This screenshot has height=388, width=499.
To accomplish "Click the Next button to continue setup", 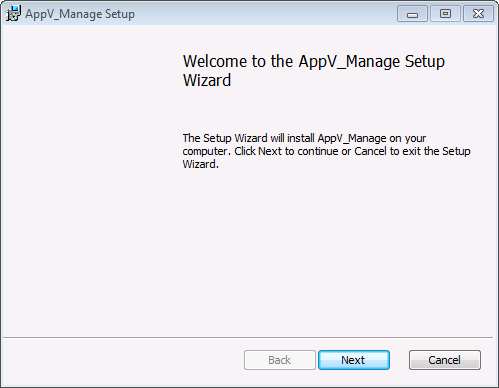I will click(354, 360).
